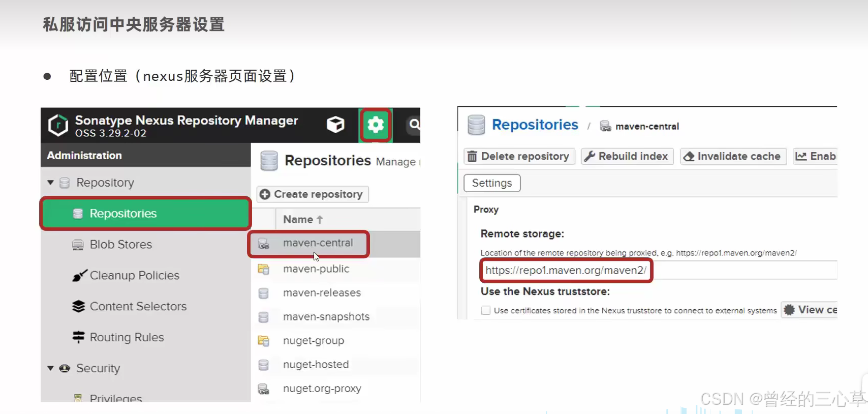
Task: Click the Repository database icon in tree
Action: (x=65, y=183)
